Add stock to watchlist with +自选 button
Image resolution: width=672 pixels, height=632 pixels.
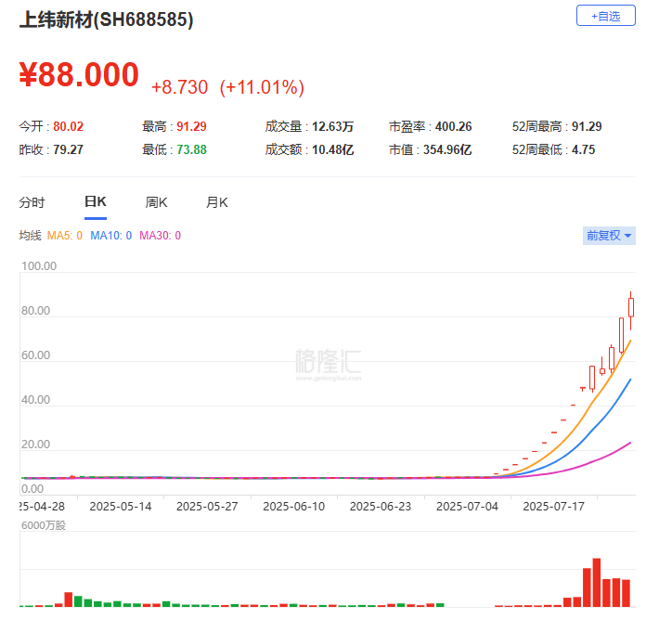click(x=605, y=16)
